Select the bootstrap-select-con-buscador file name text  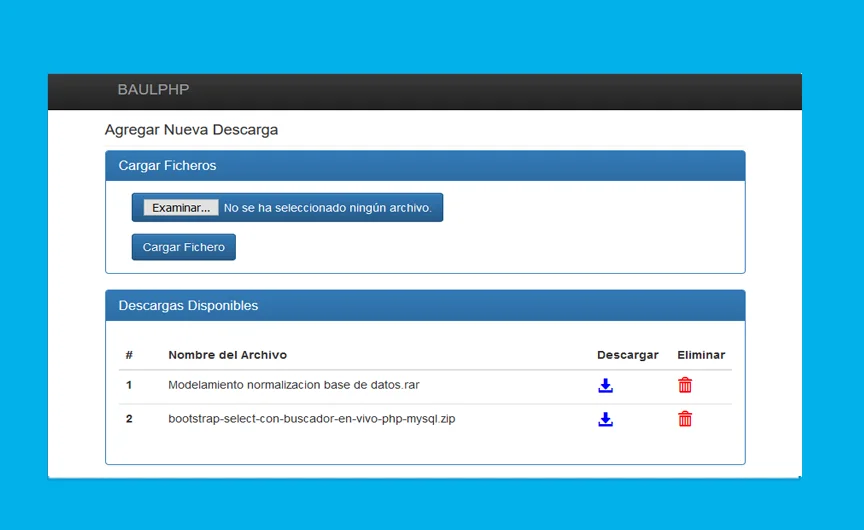coord(311,419)
